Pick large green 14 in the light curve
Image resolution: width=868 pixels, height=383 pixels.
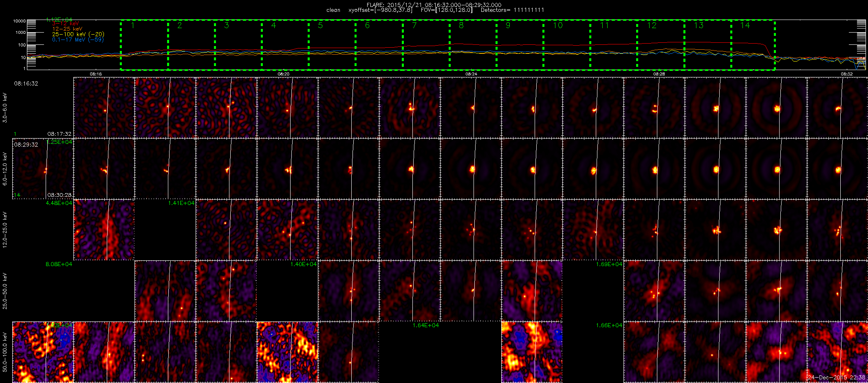coord(745,26)
